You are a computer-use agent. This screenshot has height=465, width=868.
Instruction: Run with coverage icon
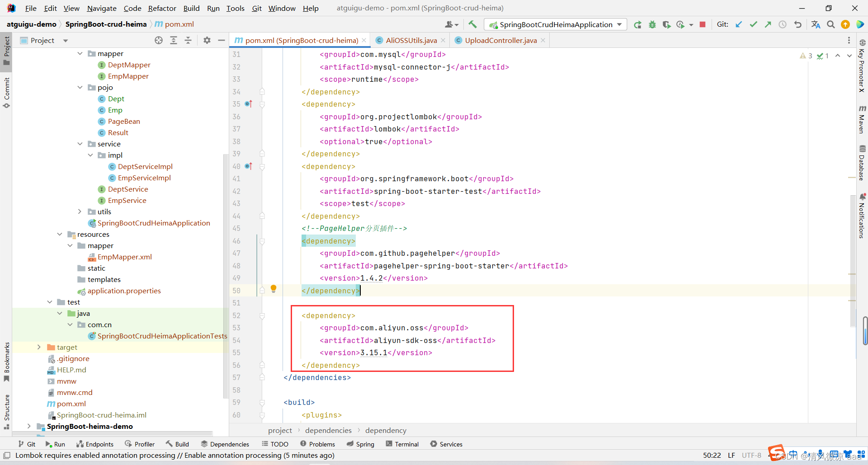pyautogui.click(x=666, y=24)
